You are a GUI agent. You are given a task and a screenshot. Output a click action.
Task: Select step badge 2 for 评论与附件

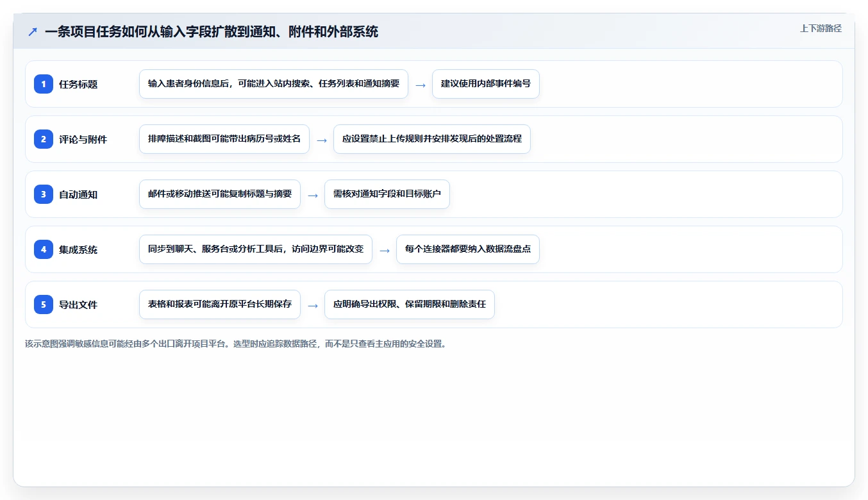pyautogui.click(x=44, y=139)
